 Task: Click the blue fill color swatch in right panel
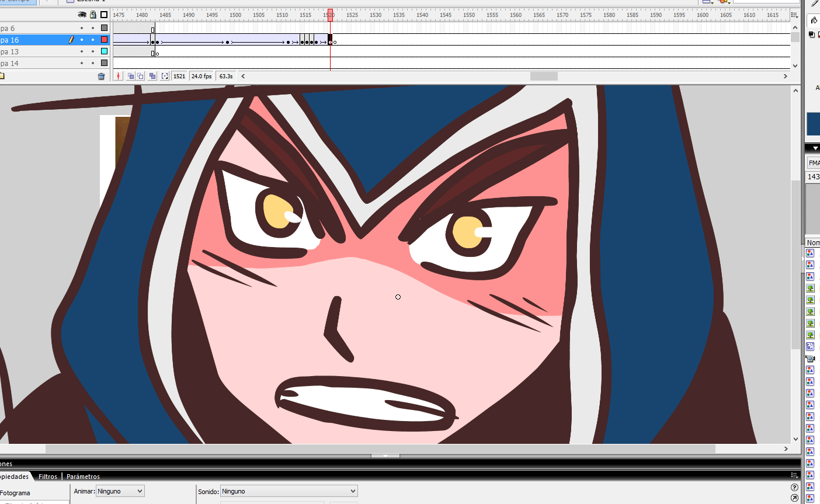814,124
